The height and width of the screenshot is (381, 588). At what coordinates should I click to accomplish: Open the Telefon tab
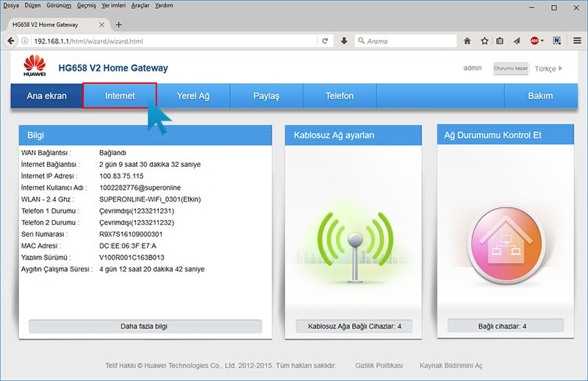pos(340,96)
